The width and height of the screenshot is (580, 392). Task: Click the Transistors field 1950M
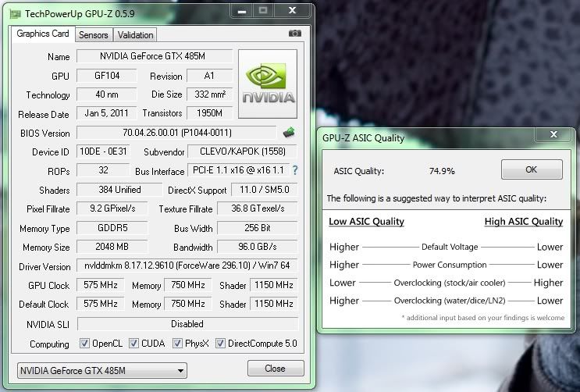[210, 113]
